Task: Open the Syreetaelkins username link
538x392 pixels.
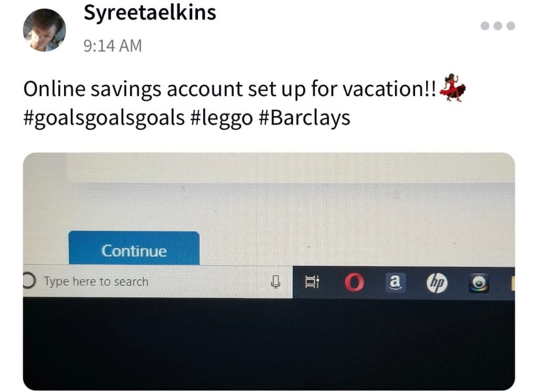Action: (150, 13)
